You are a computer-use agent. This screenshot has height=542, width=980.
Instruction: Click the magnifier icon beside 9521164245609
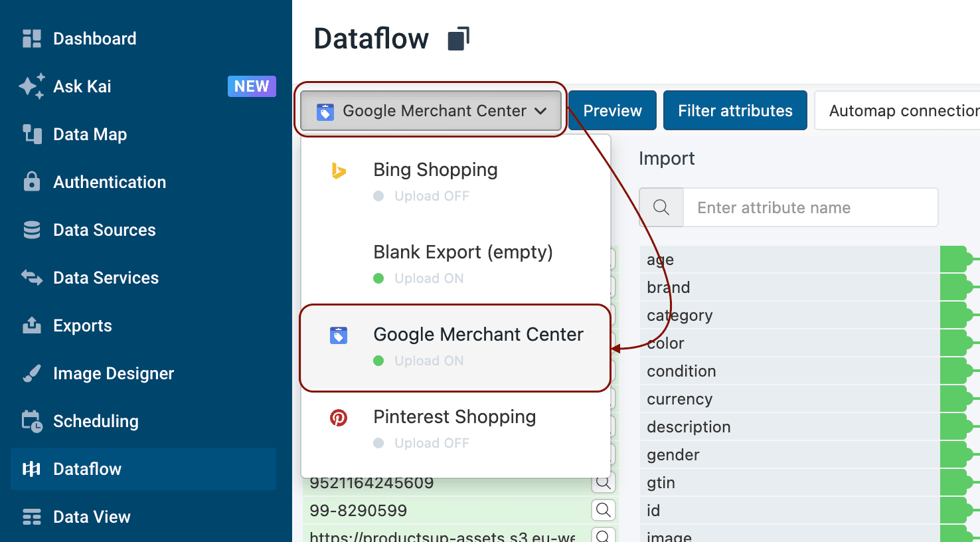click(x=604, y=483)
